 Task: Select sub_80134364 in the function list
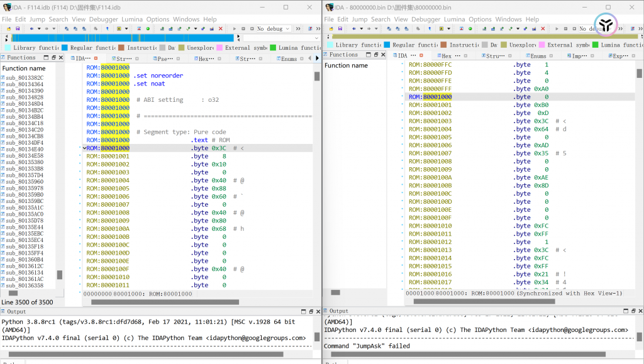click(x=25, y=84)
